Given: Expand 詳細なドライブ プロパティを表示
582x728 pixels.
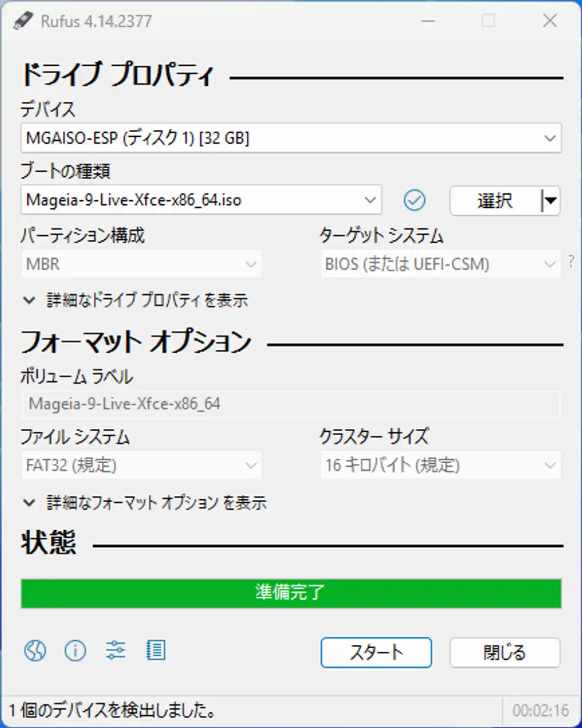Looking at the screenshot, I should (x=136, y=300).
